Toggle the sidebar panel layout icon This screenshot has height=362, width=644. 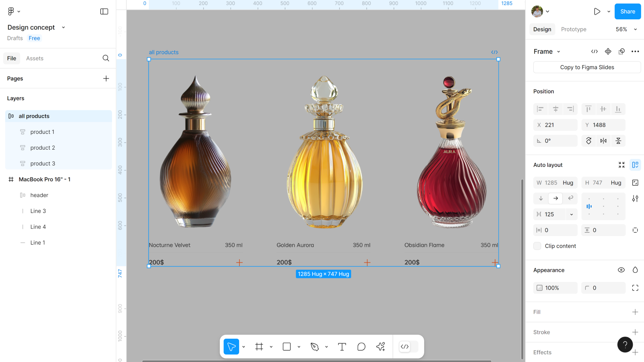pyautogui.click(x=104, y=12)
